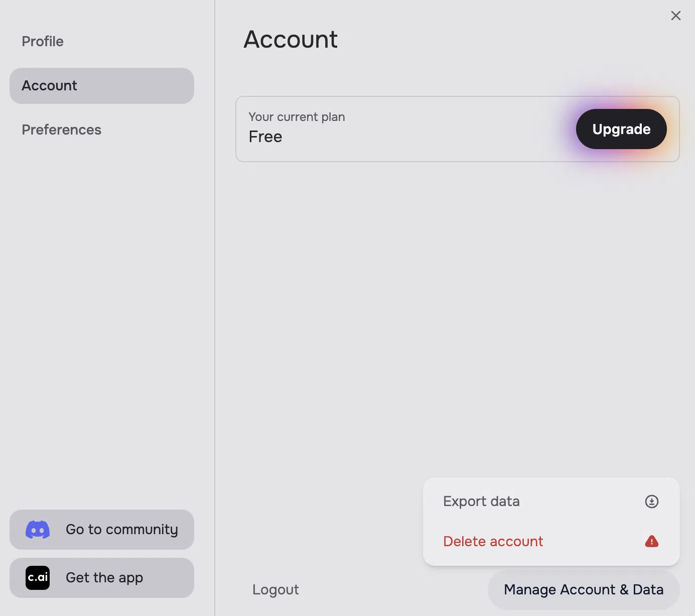Screen dimensions: 695x616
Task: Click the Account page heading
Action: [x=291, y=39]
